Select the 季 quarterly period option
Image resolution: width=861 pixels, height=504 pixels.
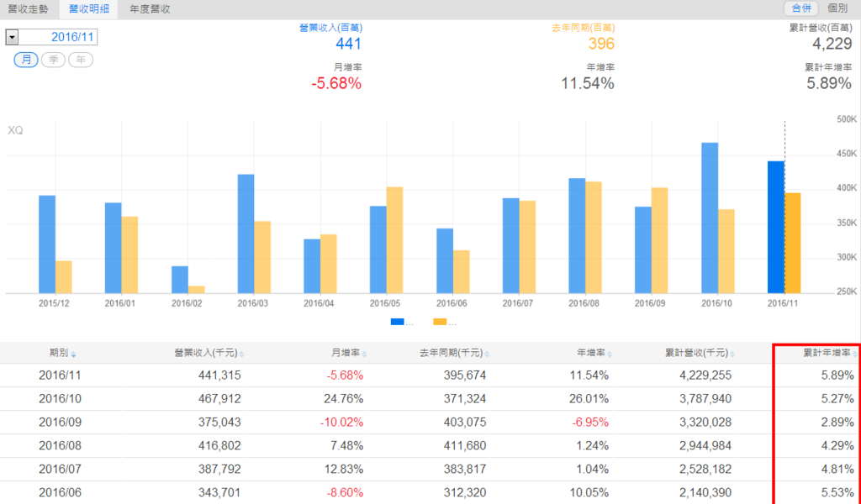coord(53,60)
